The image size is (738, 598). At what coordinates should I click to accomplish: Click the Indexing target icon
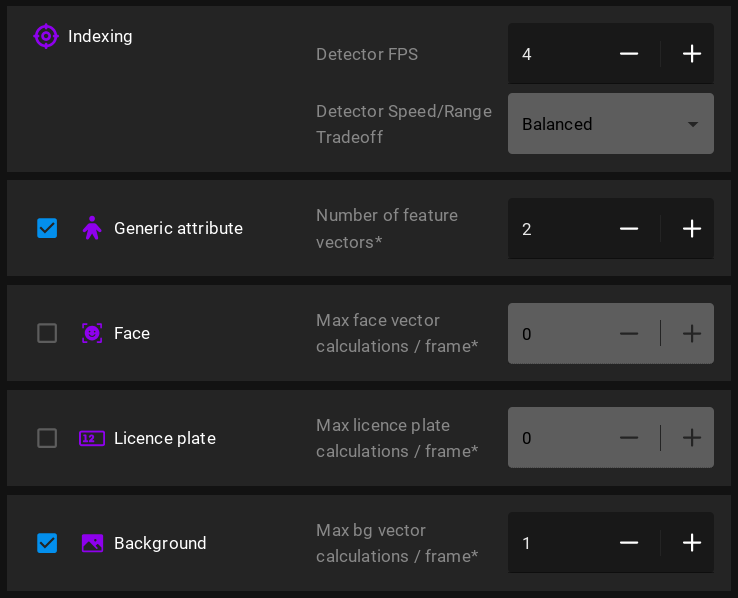(46, 36)
